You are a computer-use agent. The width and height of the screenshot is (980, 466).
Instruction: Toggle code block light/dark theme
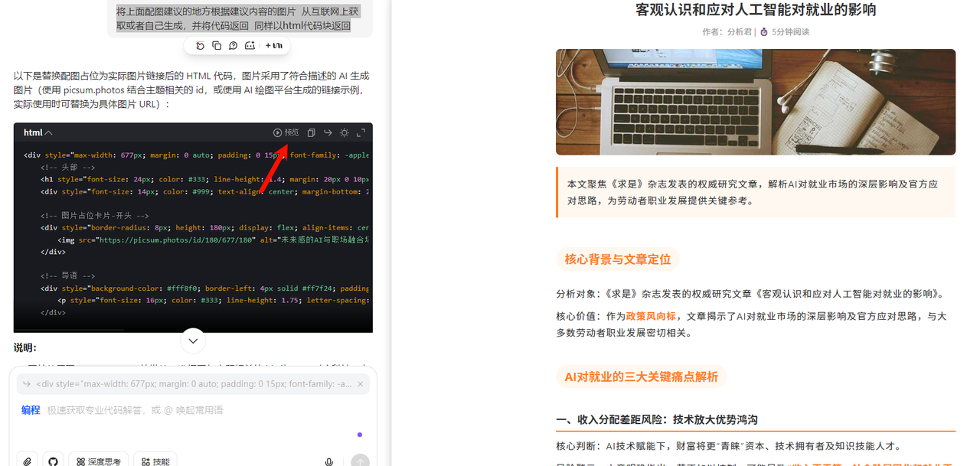pyautogui.click(x=345, y=132)
